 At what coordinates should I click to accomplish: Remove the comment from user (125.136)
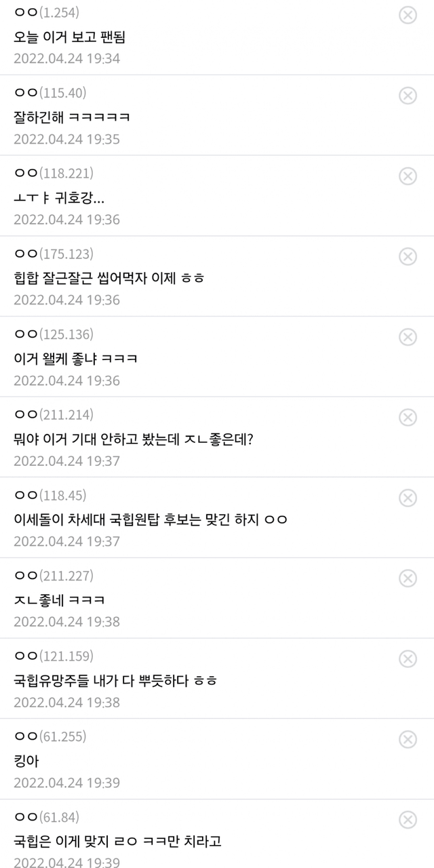(x=408, y=337)
